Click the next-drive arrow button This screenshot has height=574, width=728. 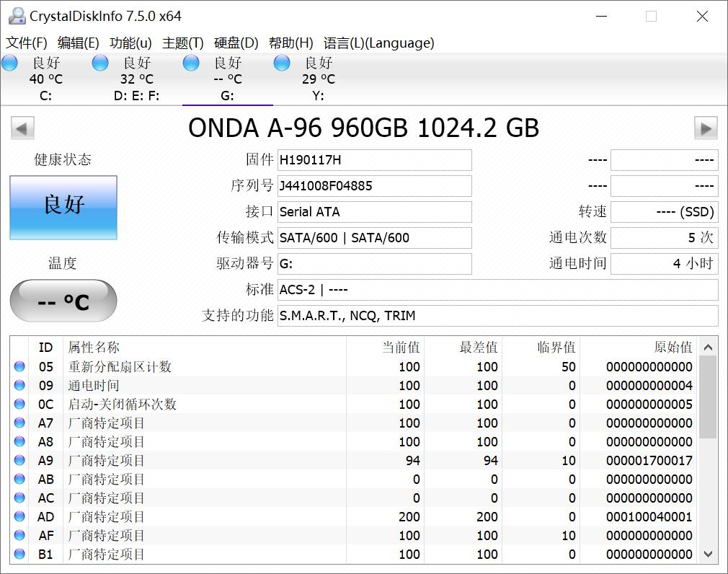tap(706, 128)
